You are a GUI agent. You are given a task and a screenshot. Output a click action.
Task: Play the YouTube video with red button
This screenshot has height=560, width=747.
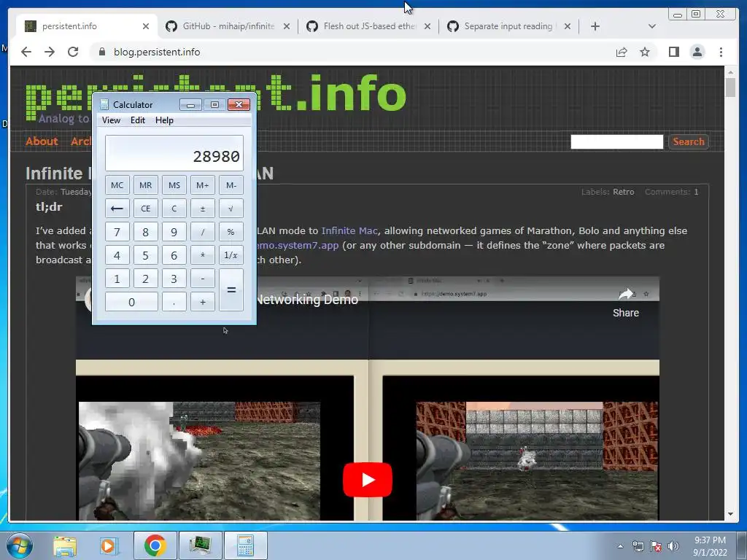pyautogui.click(x=368, y=480)
